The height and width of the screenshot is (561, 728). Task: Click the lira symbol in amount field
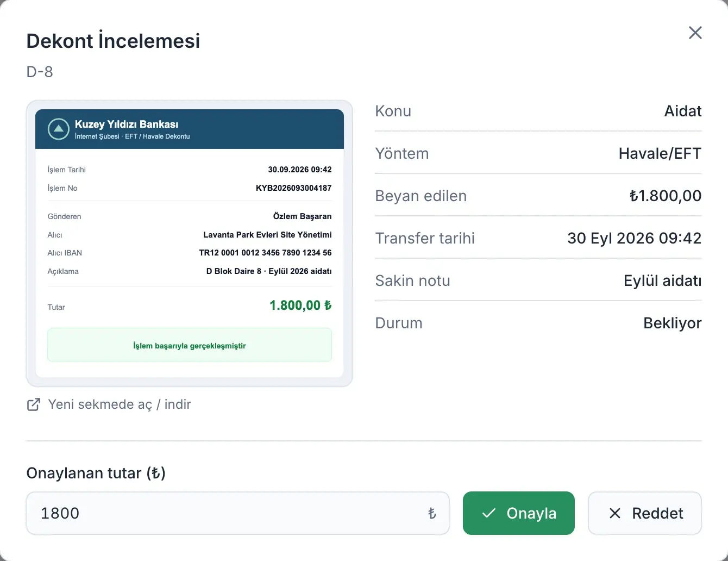coord(432,513)
